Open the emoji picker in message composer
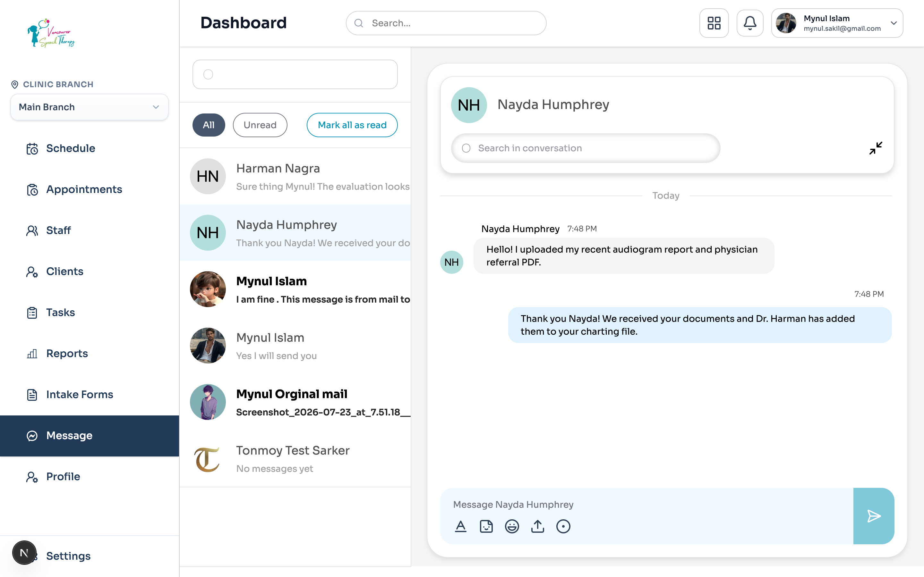The image size is (924, 577). 512,526
